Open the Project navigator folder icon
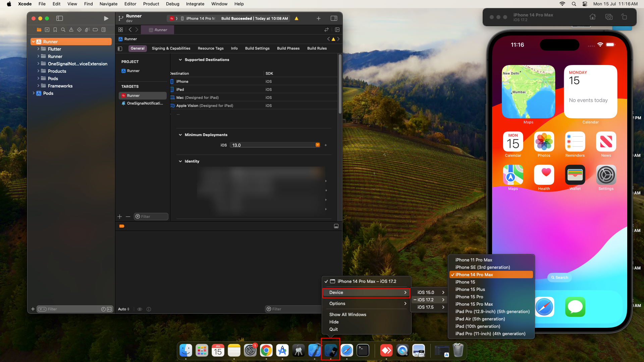Screen dimensions: 644x362 pos(39,29)
